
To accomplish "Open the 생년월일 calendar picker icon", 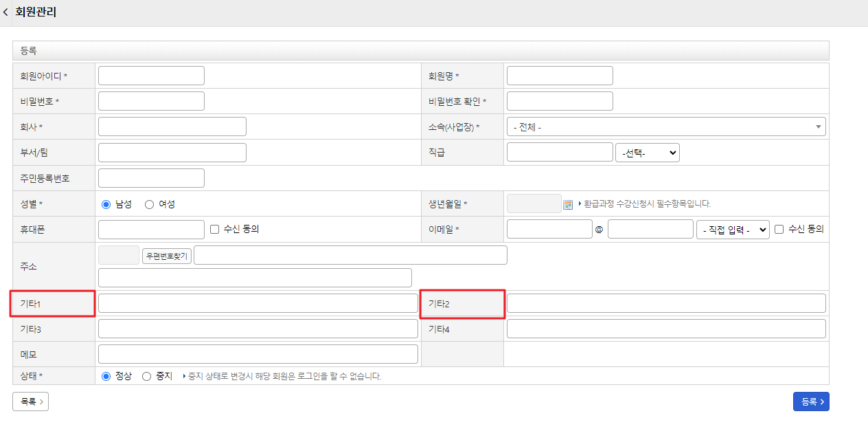I will coord(568,204).
